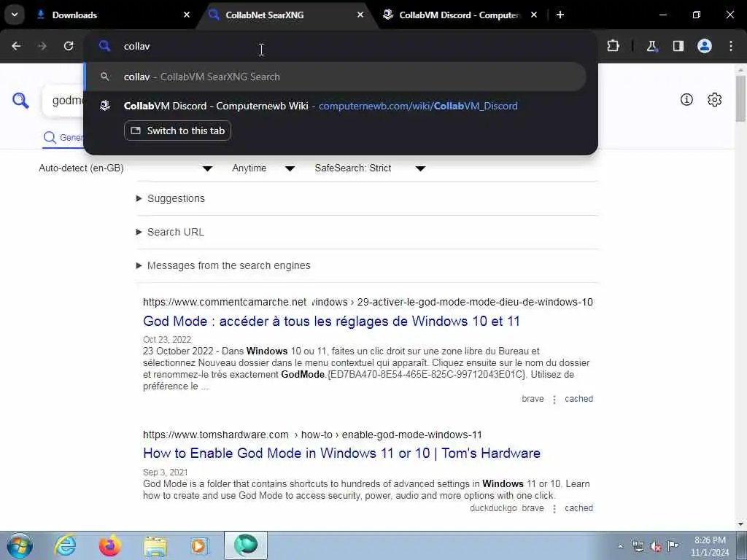Reload the current page
The width and height of the screenshot is (747, 560).
[x=69, y=46]
